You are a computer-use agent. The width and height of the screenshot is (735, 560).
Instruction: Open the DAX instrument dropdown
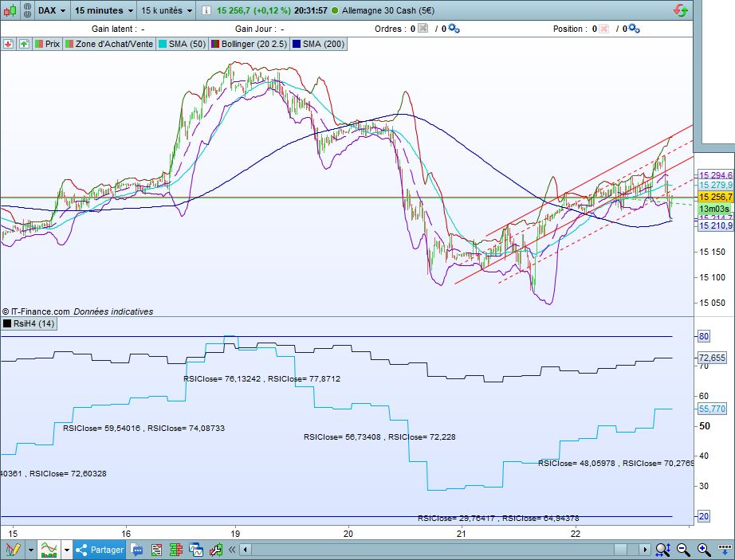point(52,10)
